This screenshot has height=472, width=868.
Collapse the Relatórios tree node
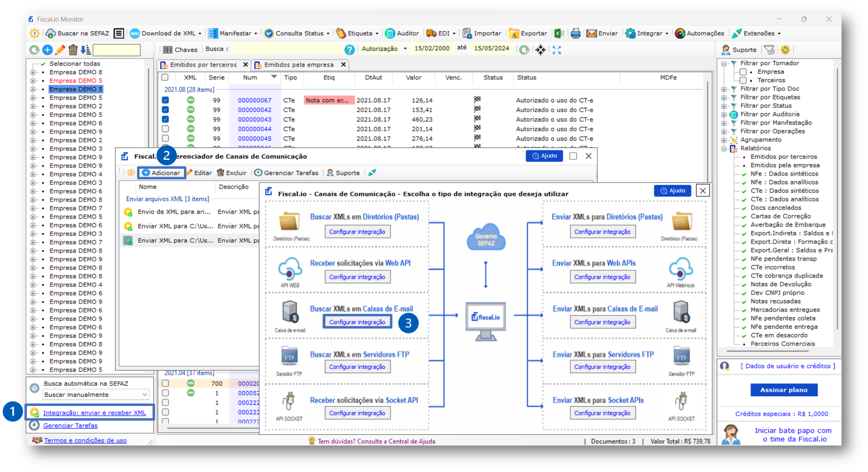724,148
